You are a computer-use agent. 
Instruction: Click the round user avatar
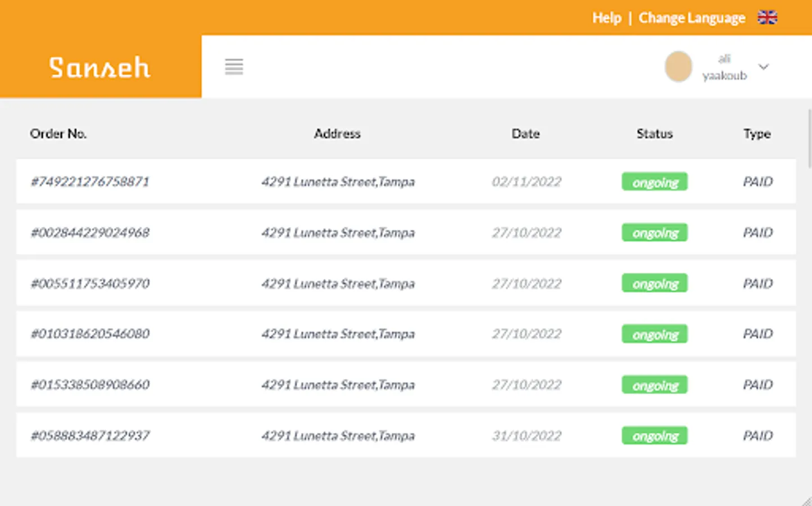click(678, 66)
